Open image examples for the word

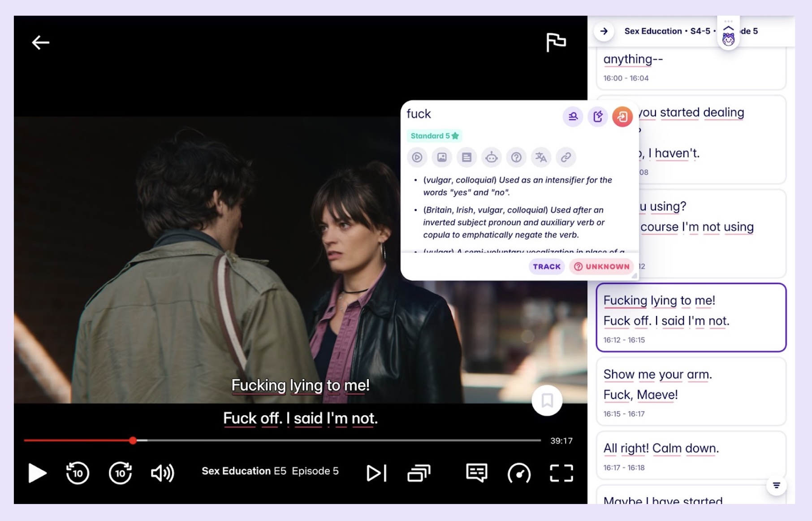coord(441,157)
